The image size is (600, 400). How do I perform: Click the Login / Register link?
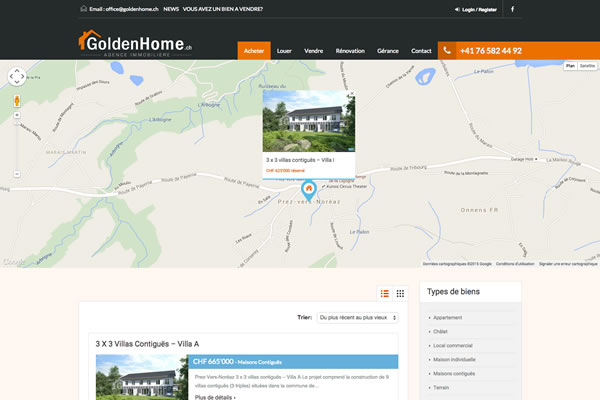click(479, 10)
